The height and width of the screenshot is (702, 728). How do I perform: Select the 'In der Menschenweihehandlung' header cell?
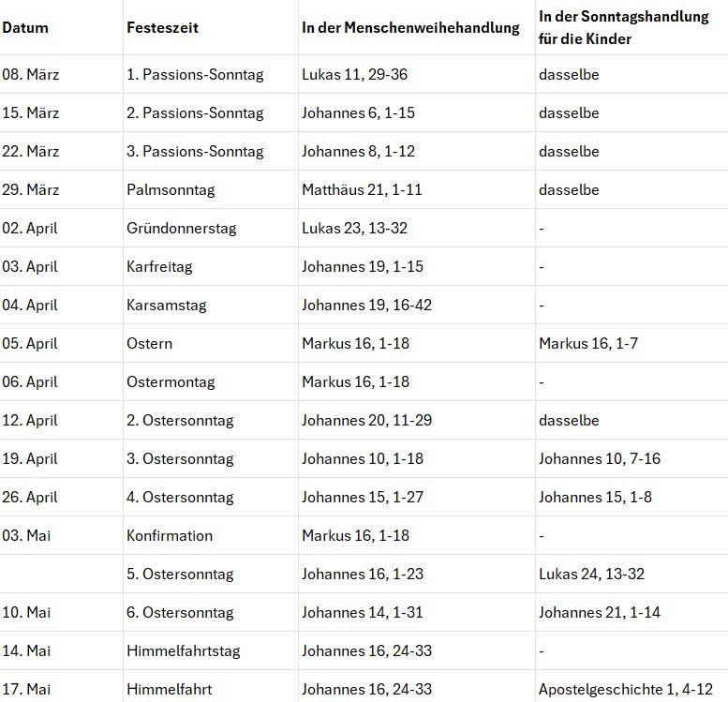410,28
